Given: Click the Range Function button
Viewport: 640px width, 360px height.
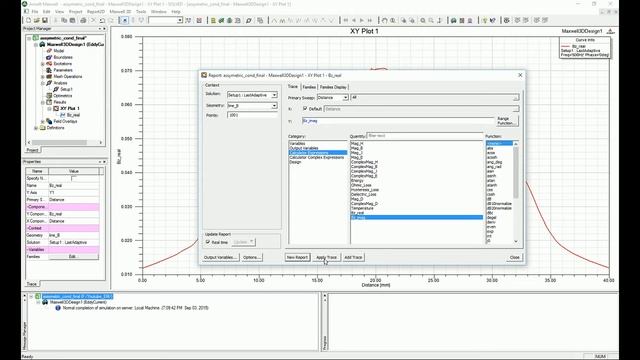Looking at the screenshot, I should pos(507,121).
